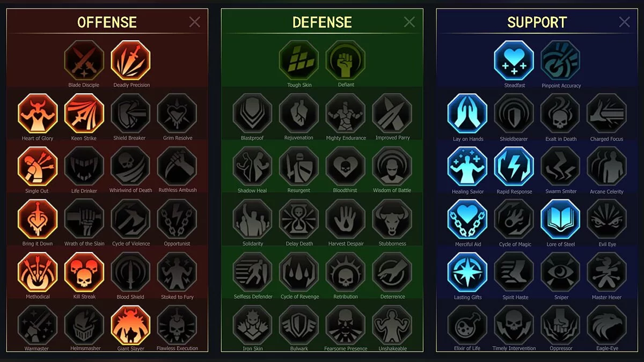The image size is (644, 362).
Task: Pick the Steadfast support mastery
Action: click(x=514, y=60)
